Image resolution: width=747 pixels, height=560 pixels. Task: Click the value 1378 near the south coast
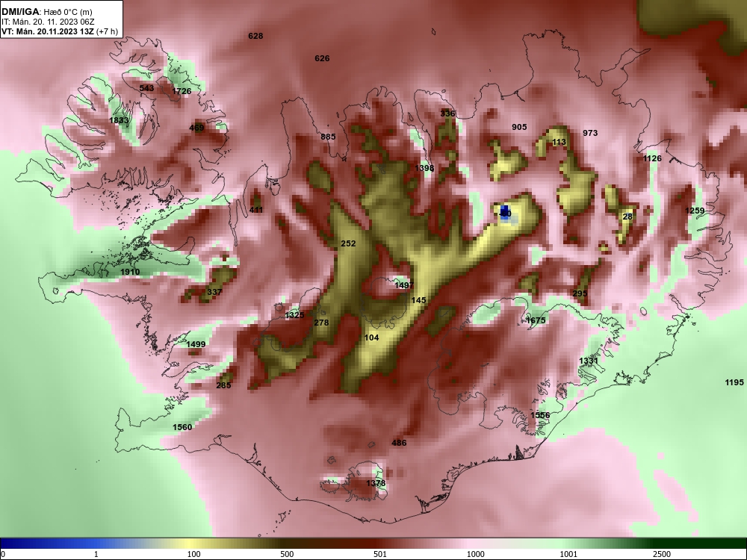pos(376,483)
